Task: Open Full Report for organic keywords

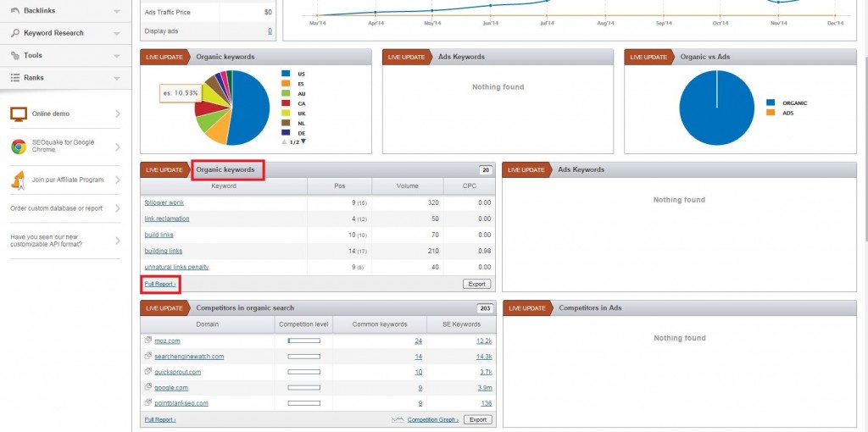Action: (160, 284)
